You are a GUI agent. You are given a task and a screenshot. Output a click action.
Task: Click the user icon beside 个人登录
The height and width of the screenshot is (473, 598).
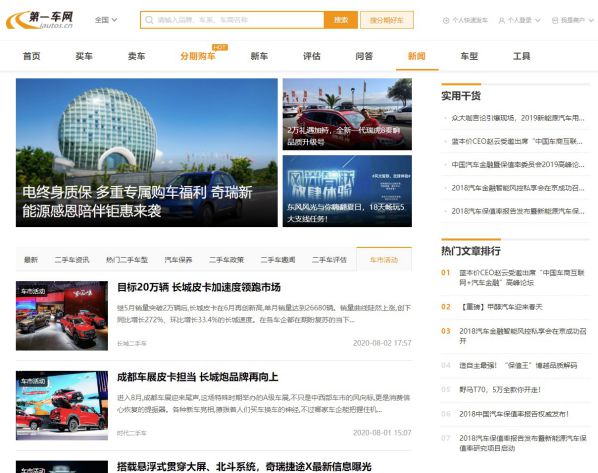click(x=502, y=20)
